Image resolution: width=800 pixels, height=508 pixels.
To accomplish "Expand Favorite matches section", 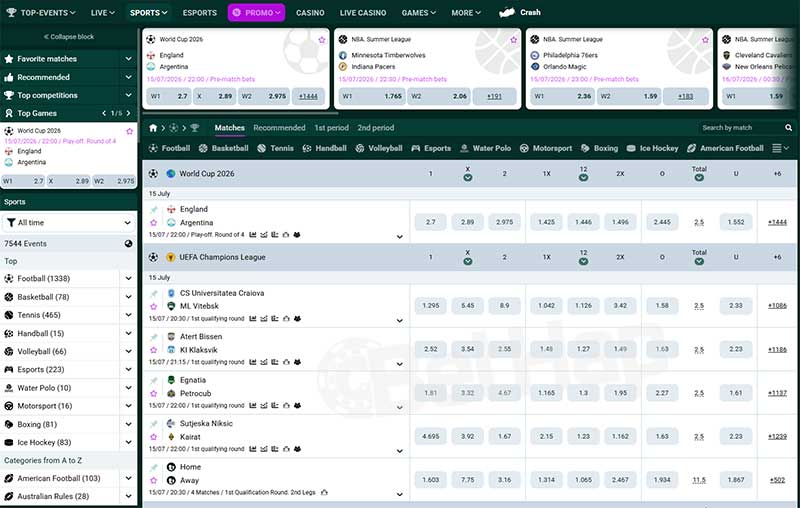I will 129,59.
